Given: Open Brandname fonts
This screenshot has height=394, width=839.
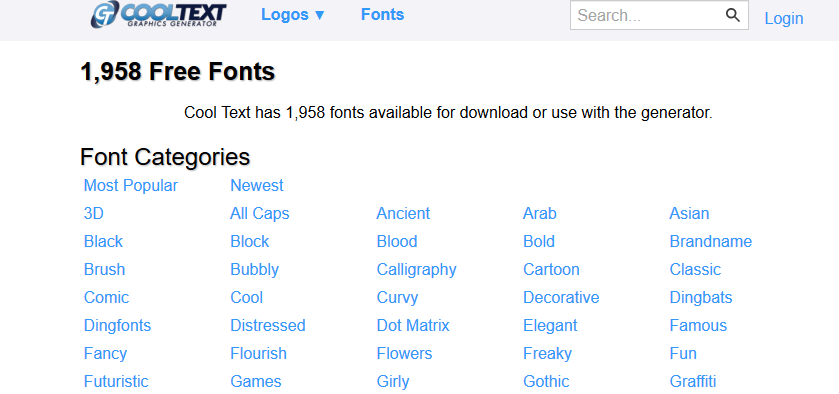Looking at the screenshot, I should coord(711,241).
